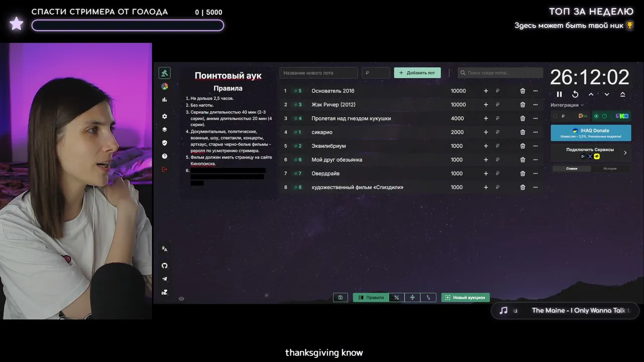Image resolution: width=644 pixels, height=362 pixels.
Task: Increase timer with the up chevron
Action: (x=591, y=95)
